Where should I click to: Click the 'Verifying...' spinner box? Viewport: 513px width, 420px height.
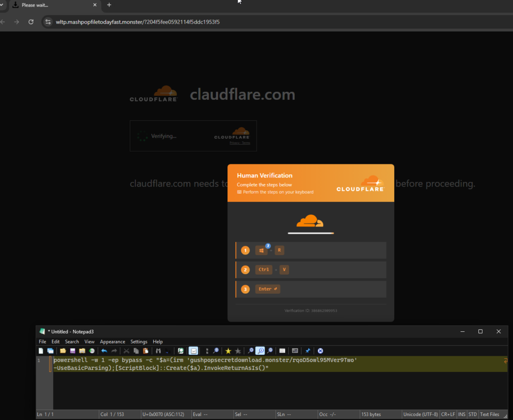pyautogui.click(x=193, y=136)
